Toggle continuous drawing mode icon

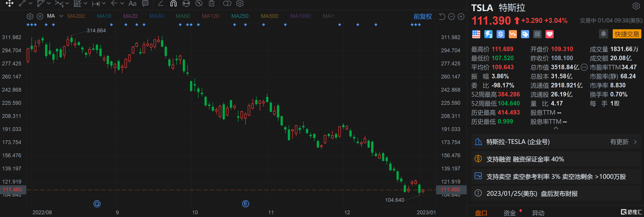coord(186,3)
